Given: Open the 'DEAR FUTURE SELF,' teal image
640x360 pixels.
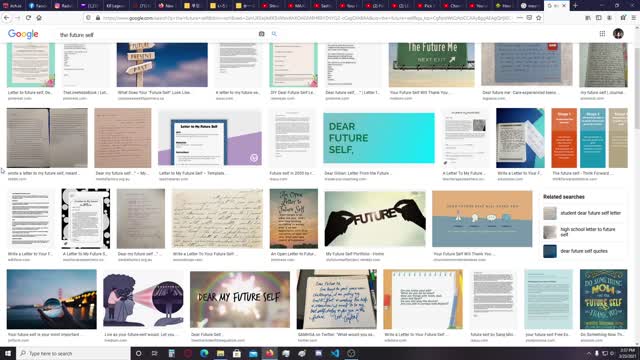Looking at the screenshot, I should [379, 138].
